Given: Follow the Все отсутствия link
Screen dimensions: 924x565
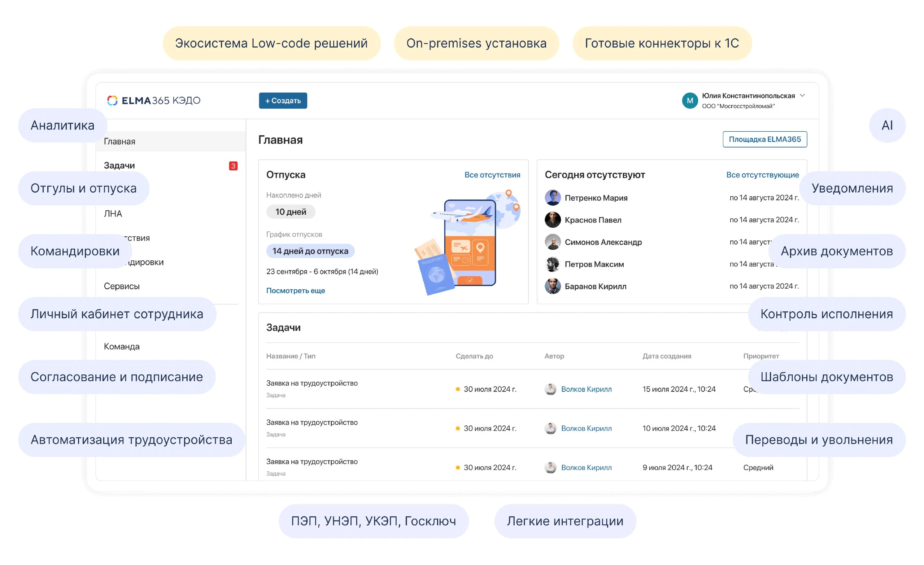Looking at the screenshot, I should (x=492, y=174).
